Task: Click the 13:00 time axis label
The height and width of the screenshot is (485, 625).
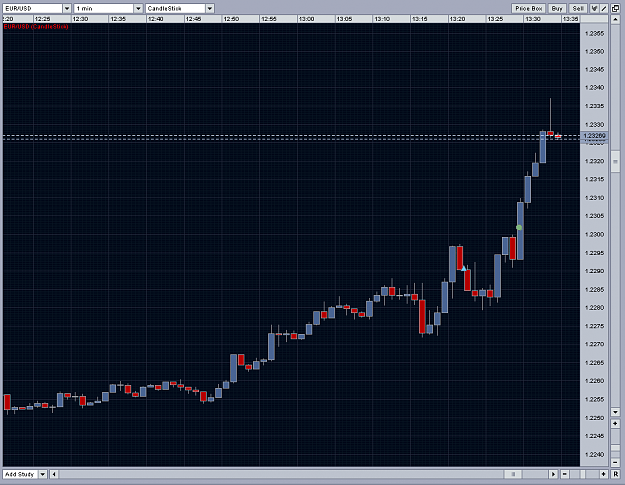Action: [307, 19]
